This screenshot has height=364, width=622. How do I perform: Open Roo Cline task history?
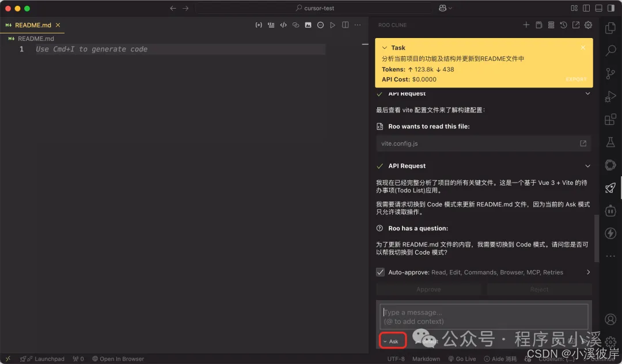coord(563,25)
